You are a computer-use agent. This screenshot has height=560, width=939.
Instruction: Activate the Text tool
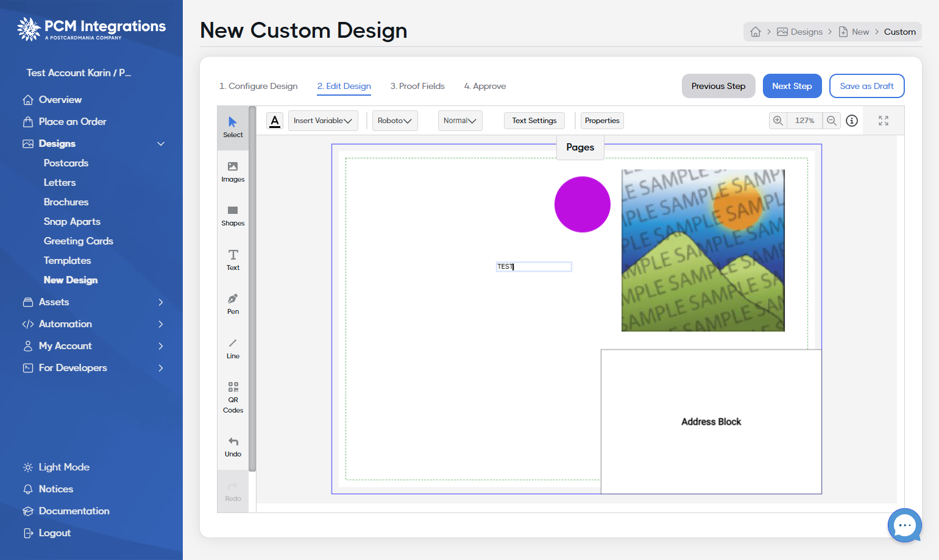coord(233,260)
